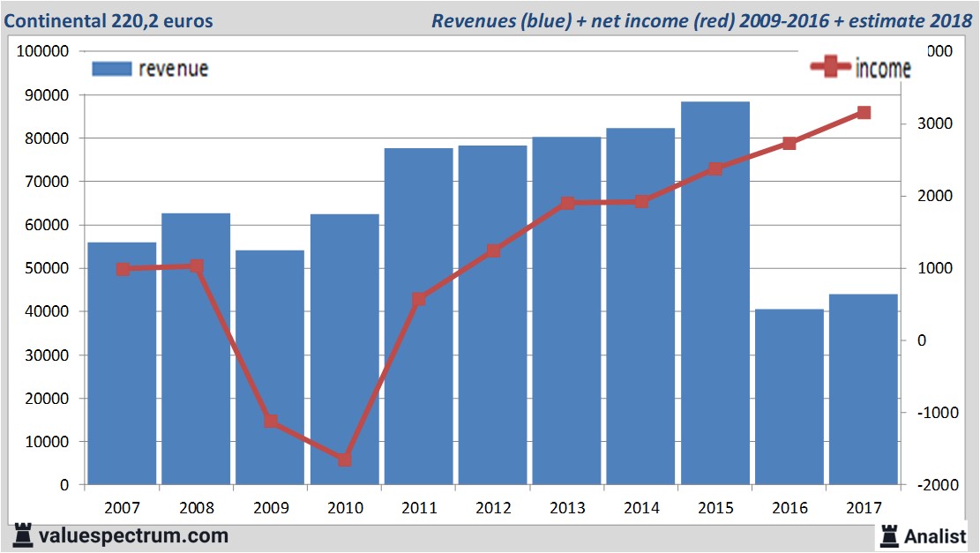This screenshot has width=980, height=553.
Task: Select the 2014 revenue bar
Action: pos(640,306)
